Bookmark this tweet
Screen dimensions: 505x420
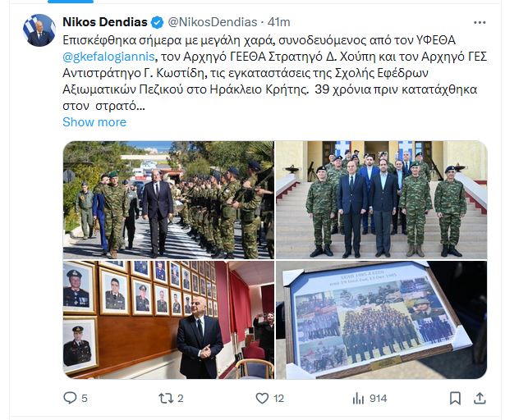coord(455,399)
